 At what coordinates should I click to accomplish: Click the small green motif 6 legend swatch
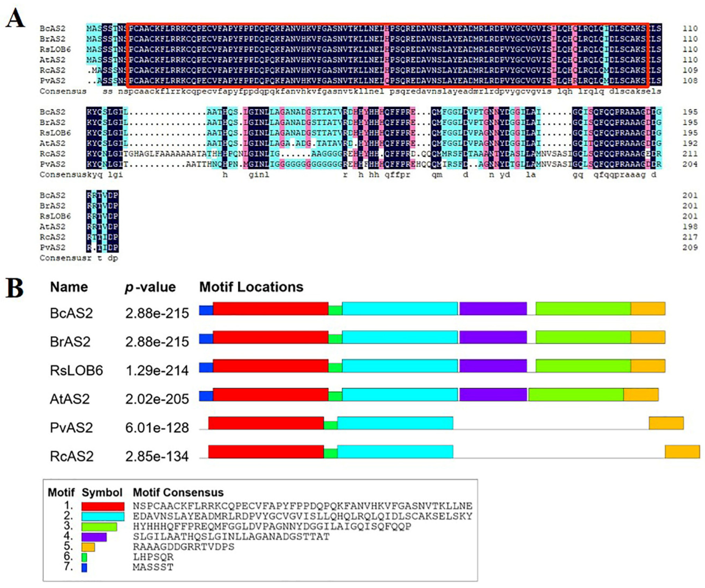84,558
